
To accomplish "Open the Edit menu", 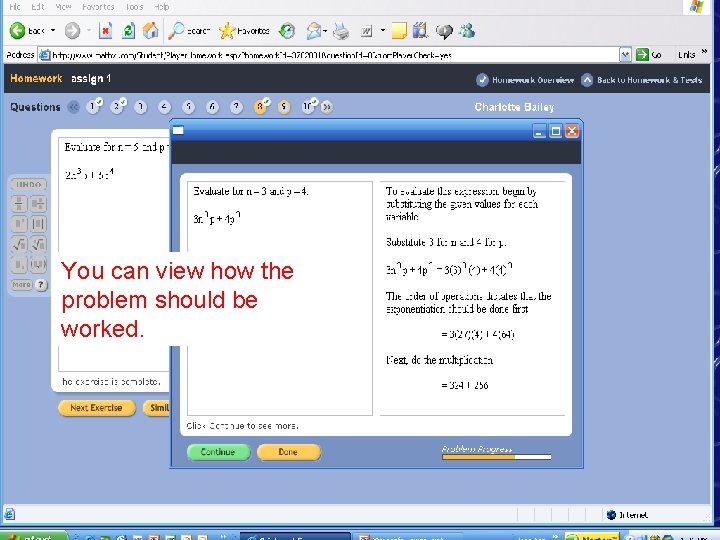I will [38, 6].
